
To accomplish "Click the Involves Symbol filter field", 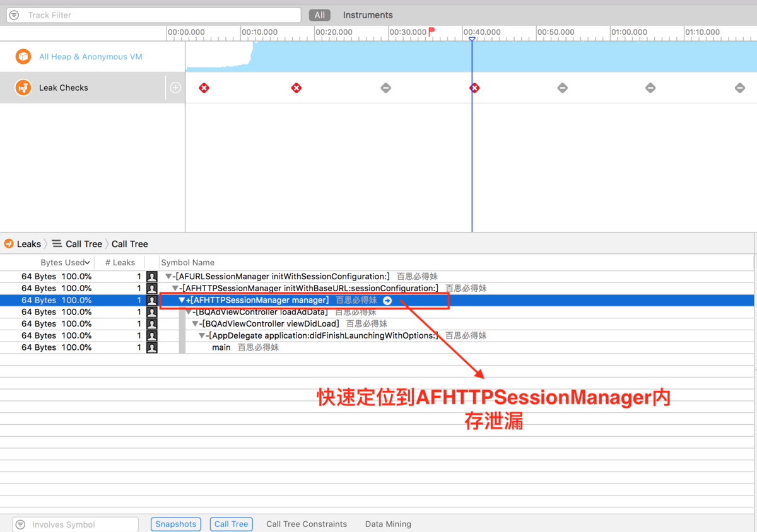I will (x=75, y=524).
